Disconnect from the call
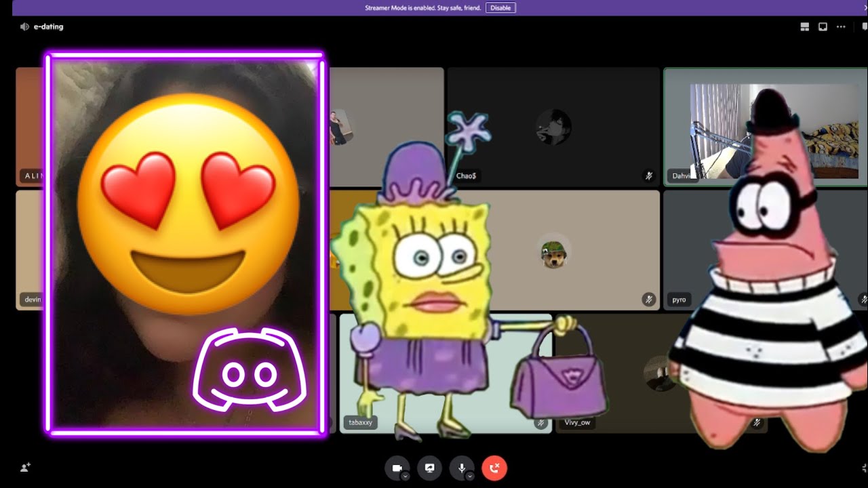 pyautogui.click(x=494, y=468)
